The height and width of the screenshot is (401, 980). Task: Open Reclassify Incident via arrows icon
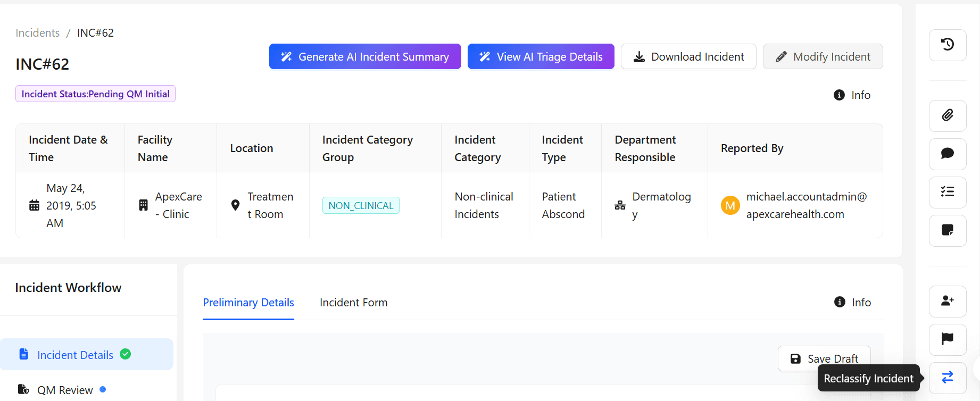coord(948,378)
